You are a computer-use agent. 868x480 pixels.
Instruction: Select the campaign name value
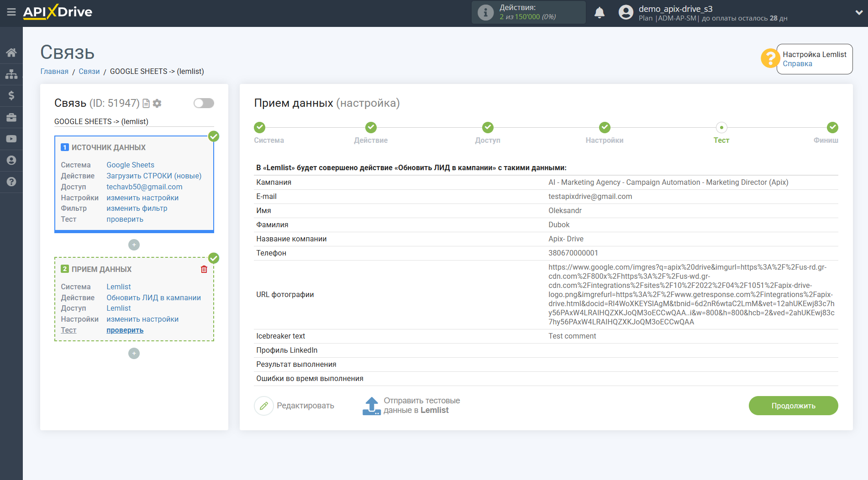(668, 183)
